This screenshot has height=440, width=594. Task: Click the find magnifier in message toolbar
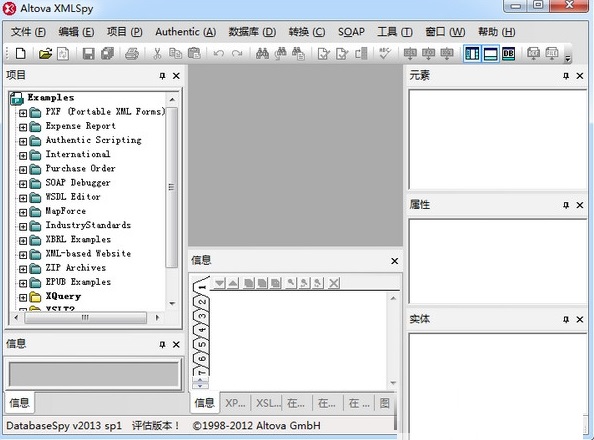291,283
